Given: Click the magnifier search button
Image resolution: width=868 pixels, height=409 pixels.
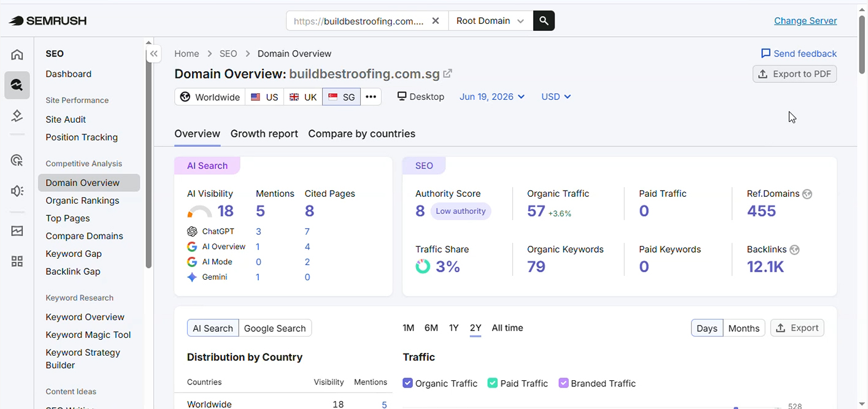Looking at the screenshot, I should pos(543,21).
